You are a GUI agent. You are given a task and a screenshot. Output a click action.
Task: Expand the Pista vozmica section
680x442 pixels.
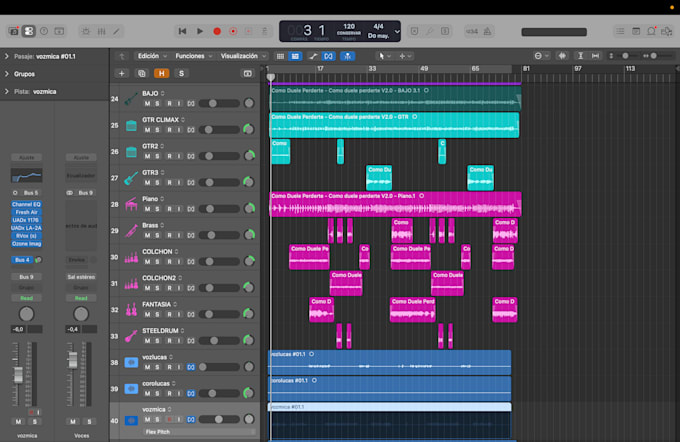point(7,92)
